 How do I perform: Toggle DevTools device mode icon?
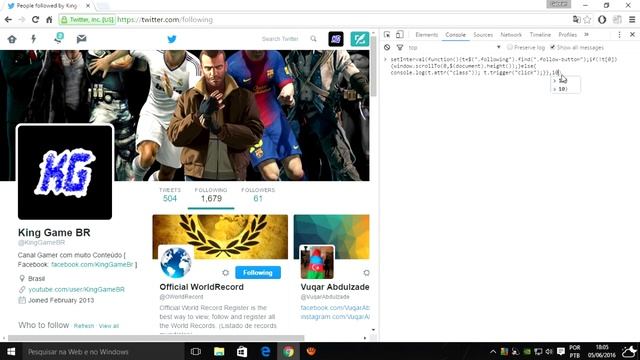[400, 35]
